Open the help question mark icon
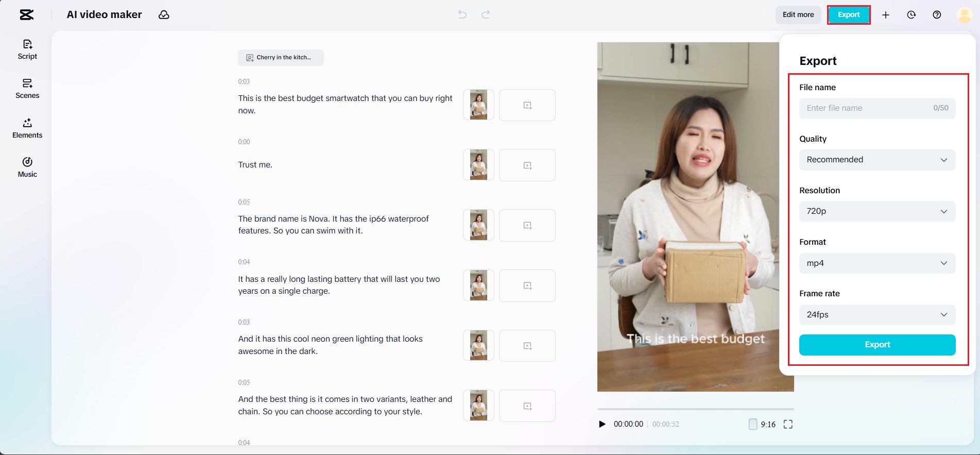The image size is (980, 455). click(x=937, y=15)
